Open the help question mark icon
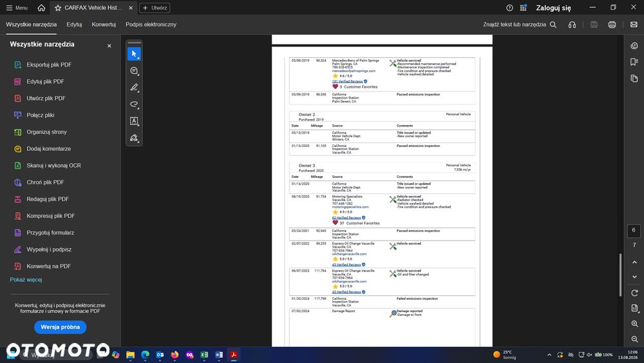 coord(509,8)
